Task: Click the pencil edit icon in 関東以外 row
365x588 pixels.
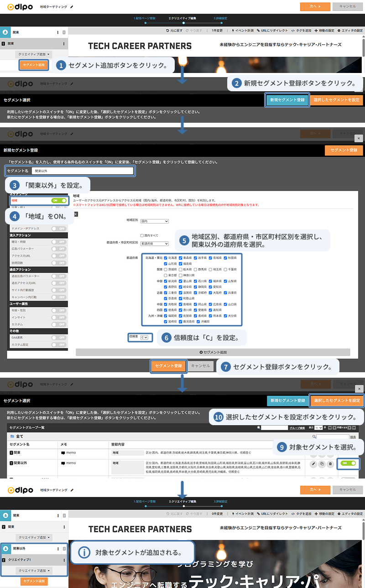Action: (x=313, y=464)
